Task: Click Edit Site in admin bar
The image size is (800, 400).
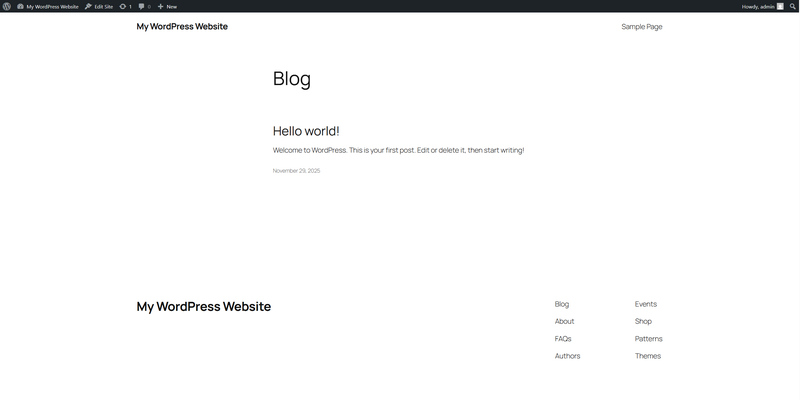Action: (x=99, y=7)
